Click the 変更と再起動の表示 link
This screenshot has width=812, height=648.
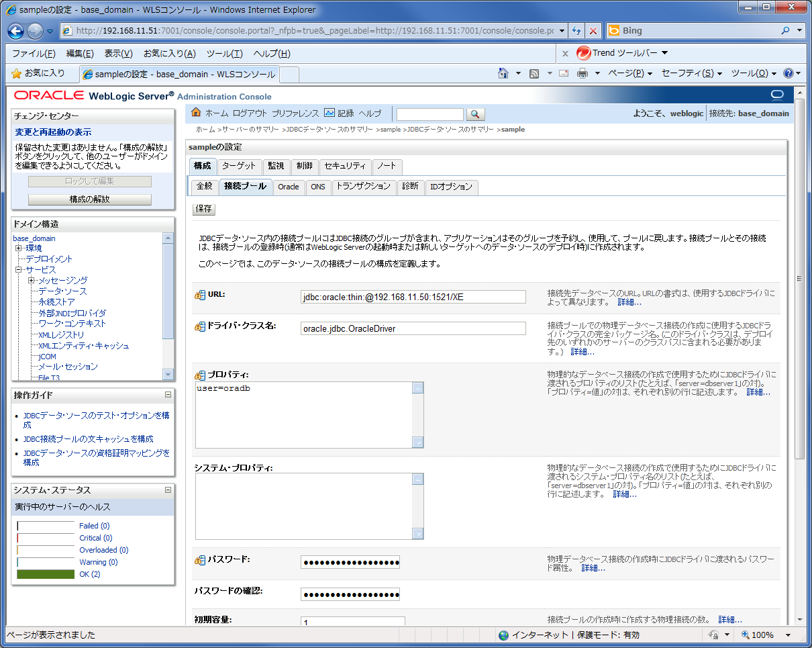coord(54,132)
